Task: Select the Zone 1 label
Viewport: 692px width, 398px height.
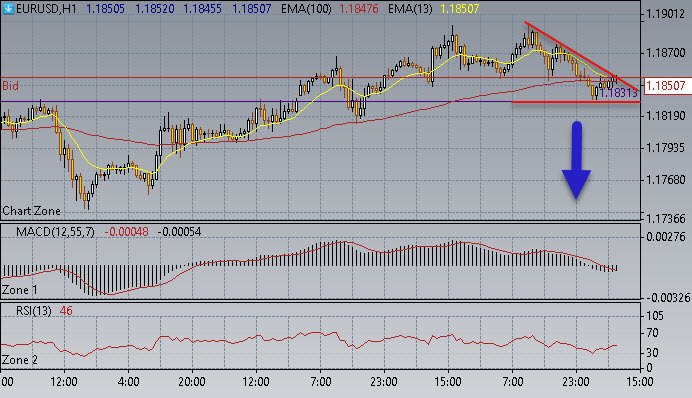Action: pos(20,290)
